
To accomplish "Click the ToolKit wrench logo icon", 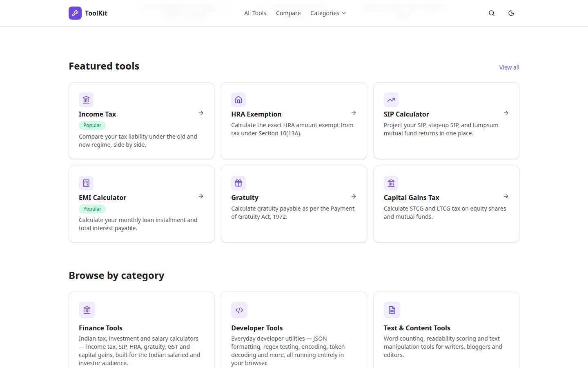I will pos(75,13).
